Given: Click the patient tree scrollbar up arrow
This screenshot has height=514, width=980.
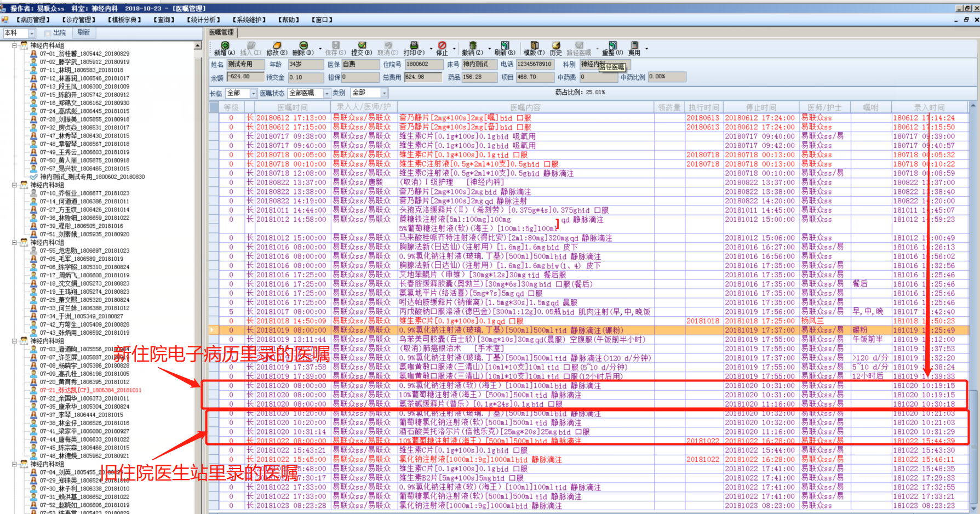Looking at the screenshot, I should [x=198, y=46].
